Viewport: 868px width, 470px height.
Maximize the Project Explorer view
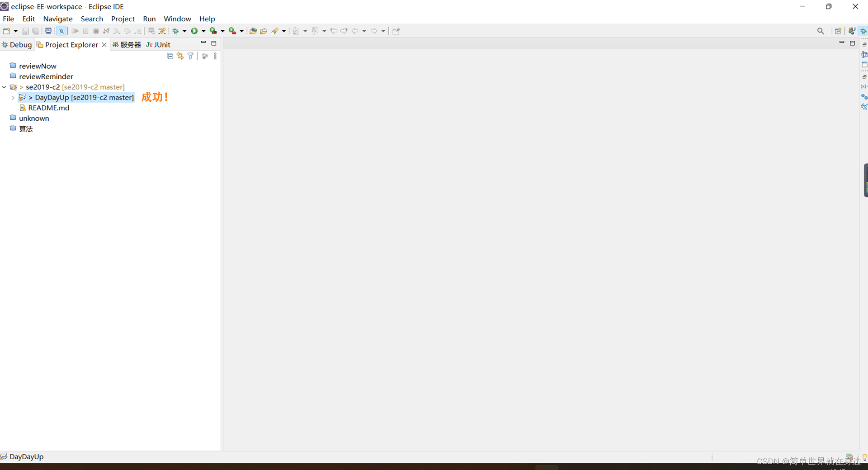[214, 43]
